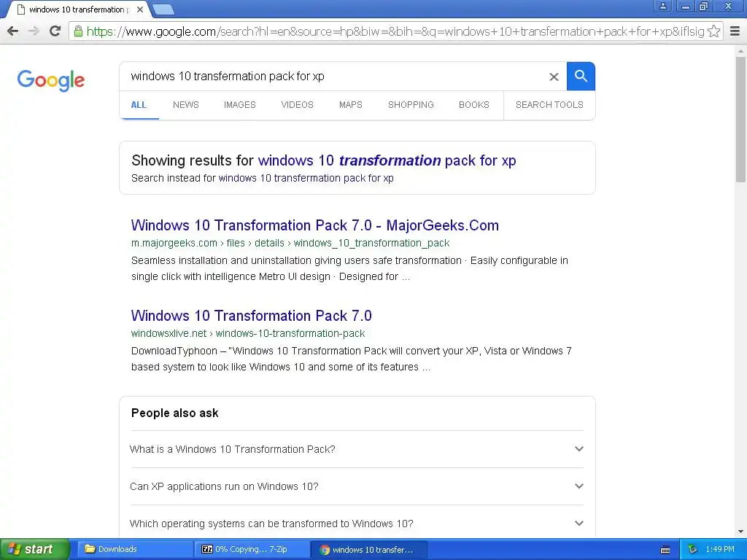
Task: Click the browser Back arrow
Action: pyautogui.click(x=13, y=31)
